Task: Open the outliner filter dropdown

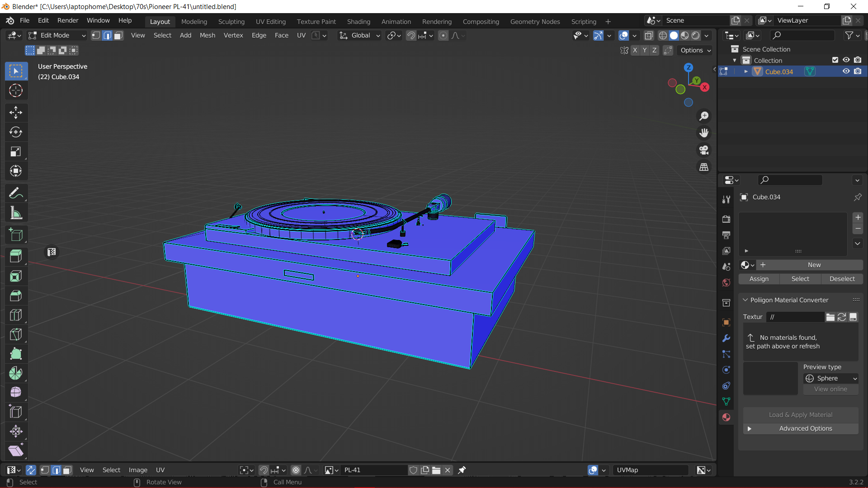Action: click(852, 35)
